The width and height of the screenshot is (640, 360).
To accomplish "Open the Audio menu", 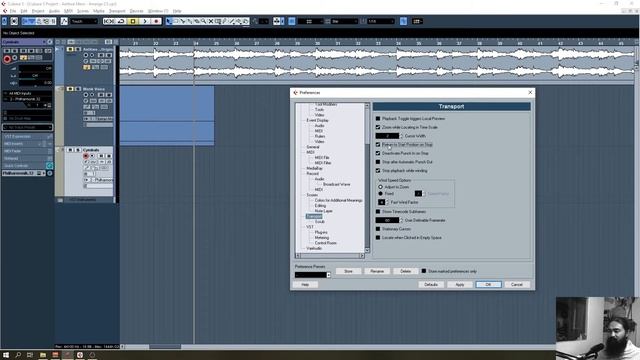I will pyautogui.click(x=54, y=11).
